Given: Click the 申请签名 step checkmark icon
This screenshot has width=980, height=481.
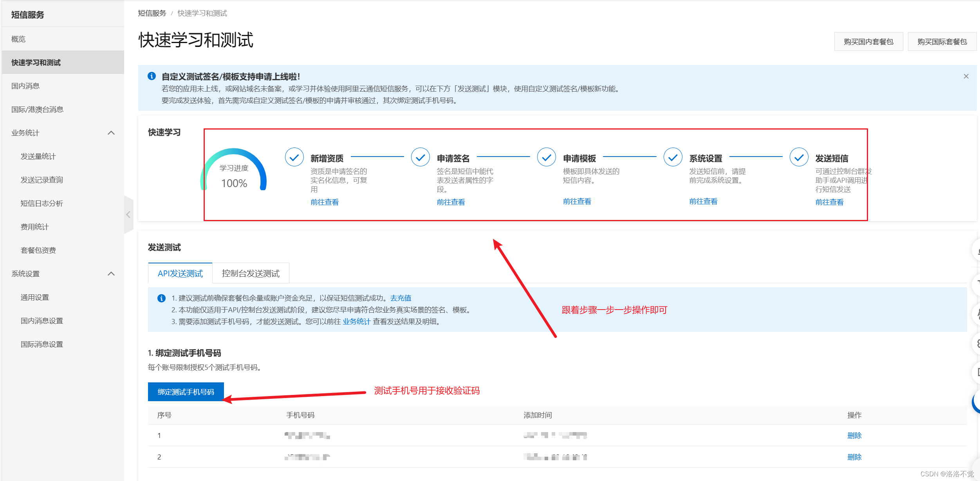Looking at the screenshot, I should click(420, 157).
